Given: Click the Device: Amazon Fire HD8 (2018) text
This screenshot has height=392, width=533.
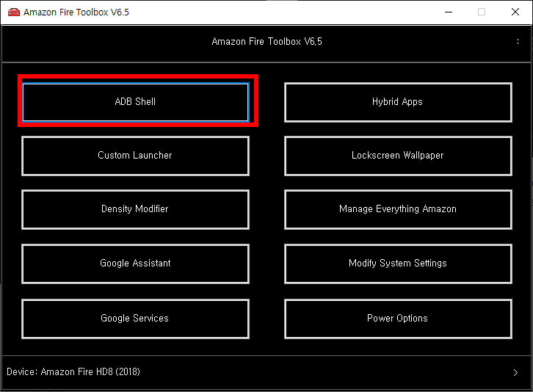Looking at the screenshot, I should click(x=73, y=371).
